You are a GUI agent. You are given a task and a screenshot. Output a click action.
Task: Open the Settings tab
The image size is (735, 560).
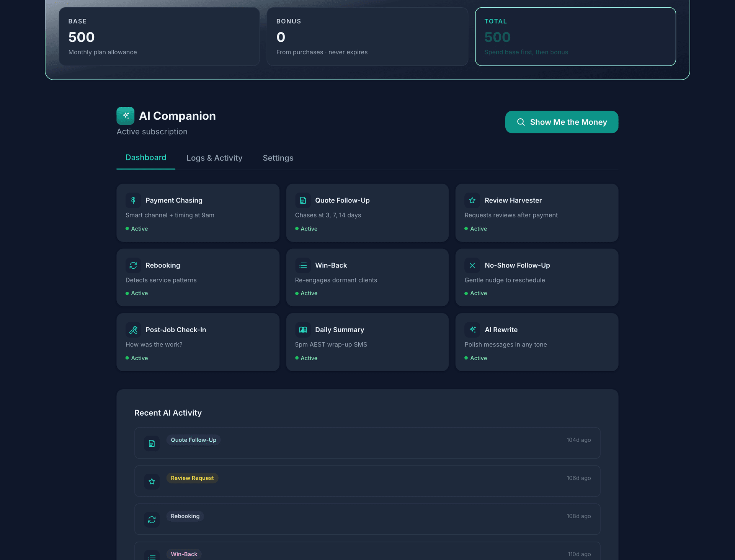click(278, 158)
